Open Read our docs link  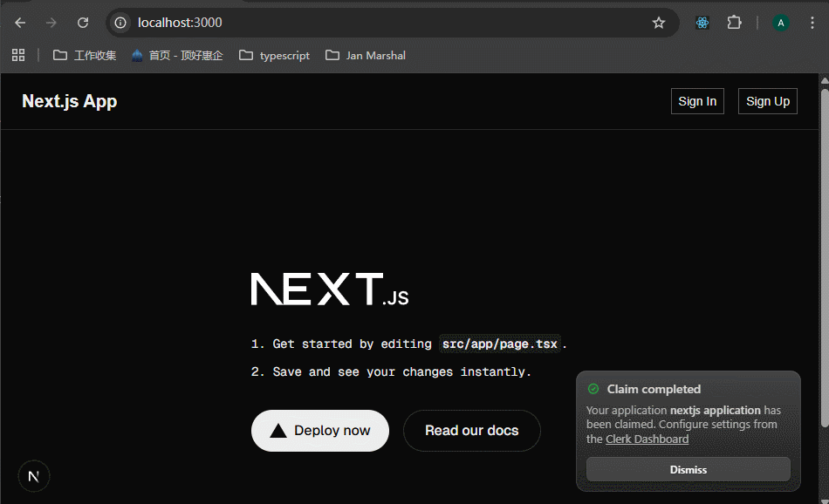click(x=471, y=431)
